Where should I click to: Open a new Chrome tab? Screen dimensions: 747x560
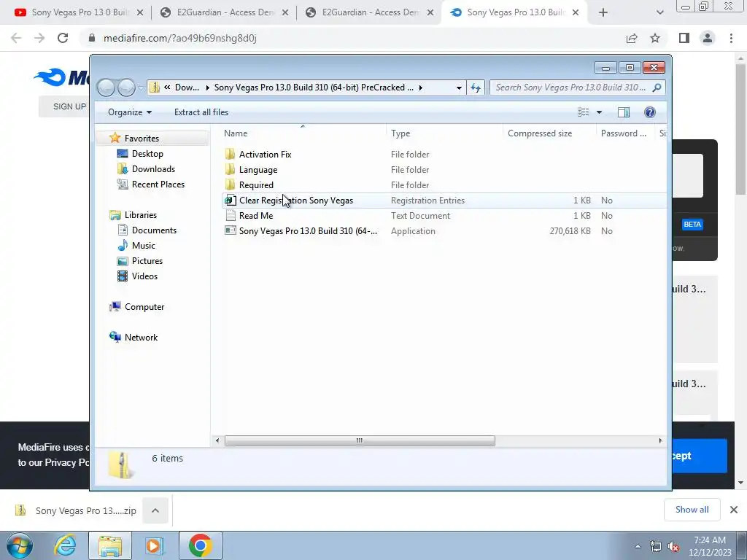tap(603, 13)
